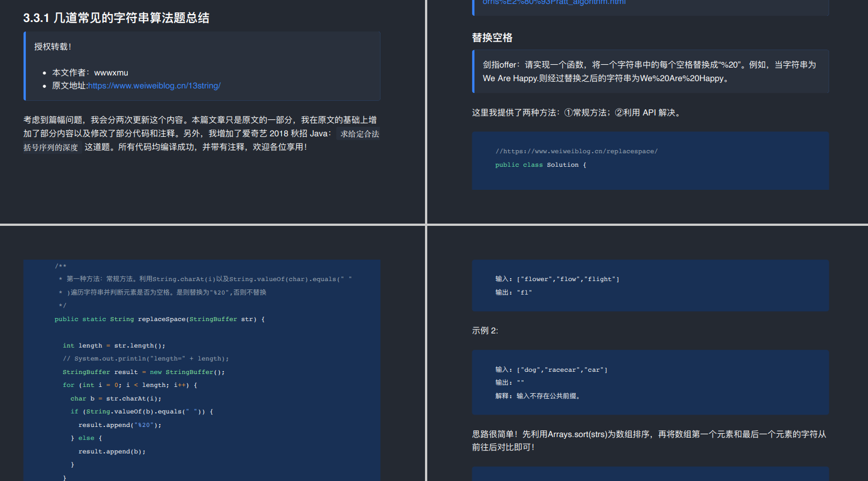Click the } else { code line
The height and width of the screenshot is (481, 868).
pos(86,438)
